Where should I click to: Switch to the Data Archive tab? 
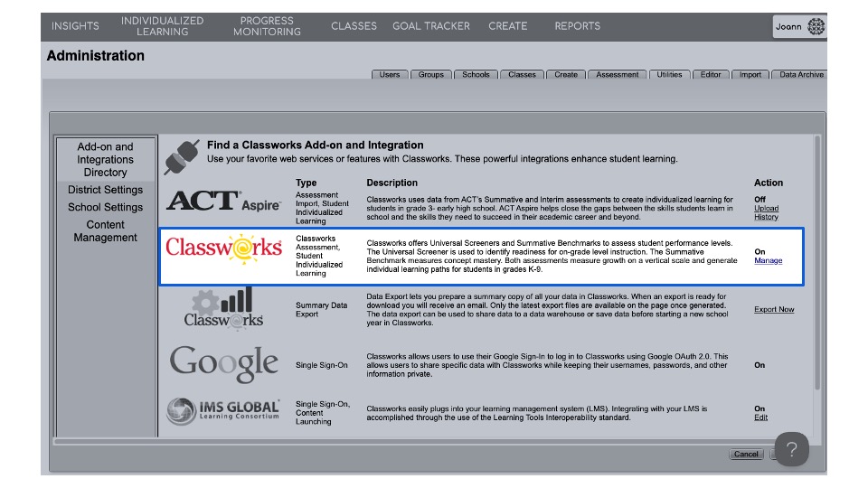(x=800, y=75)
